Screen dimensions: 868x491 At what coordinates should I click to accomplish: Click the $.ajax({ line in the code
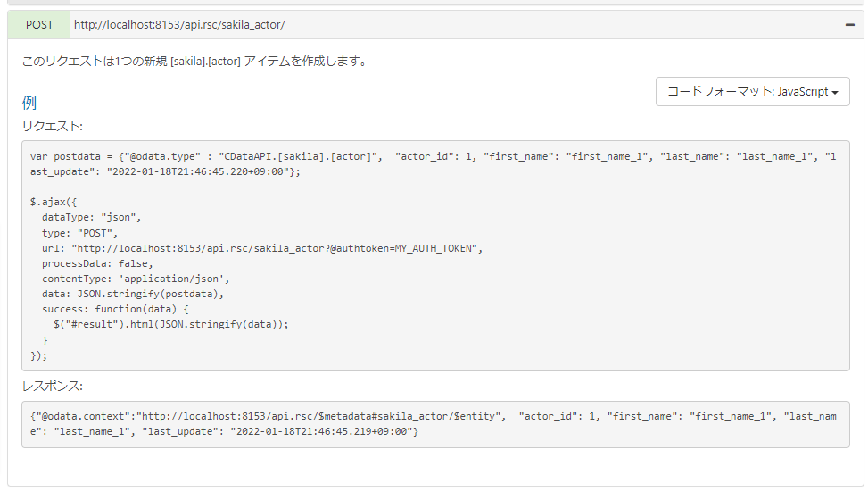(54, 201)
